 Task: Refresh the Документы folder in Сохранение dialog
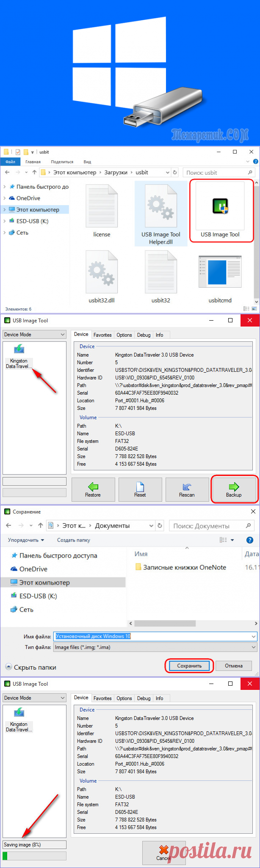tap(160, 525)
